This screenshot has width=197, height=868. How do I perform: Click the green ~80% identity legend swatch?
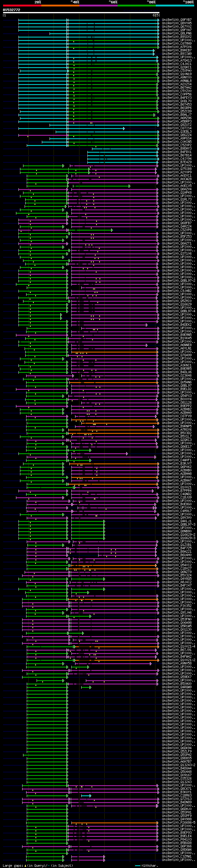pyautogui.click(x=136, y=6)
